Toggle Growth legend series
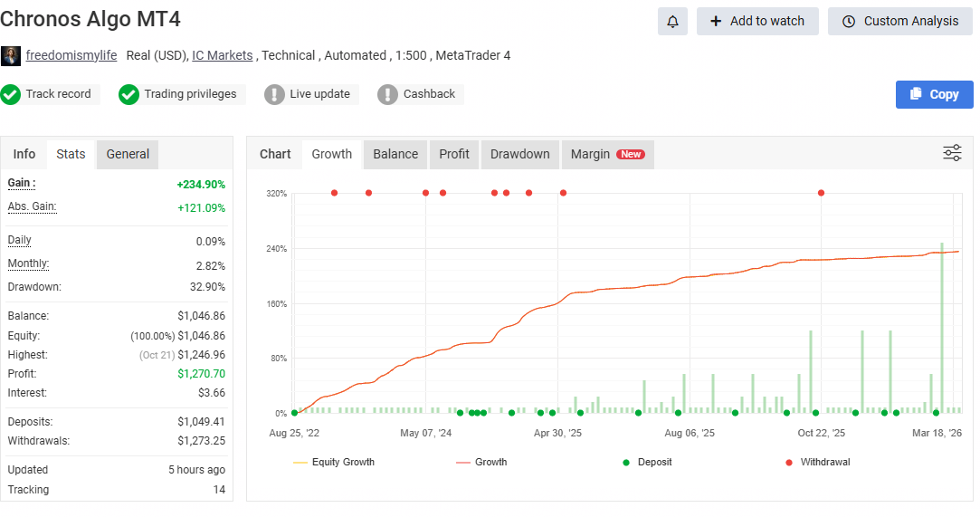 click(x=481, y=462)
